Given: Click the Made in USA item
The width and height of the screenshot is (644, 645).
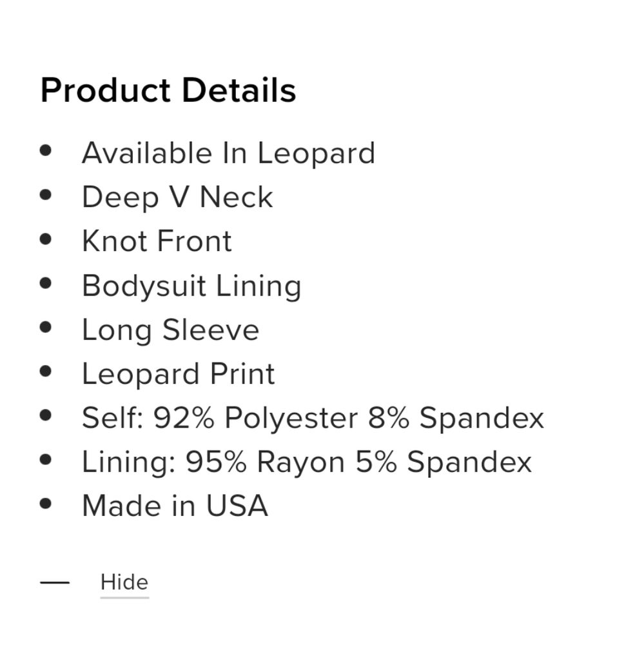Looking at the screenshot, I should point(175,506).
